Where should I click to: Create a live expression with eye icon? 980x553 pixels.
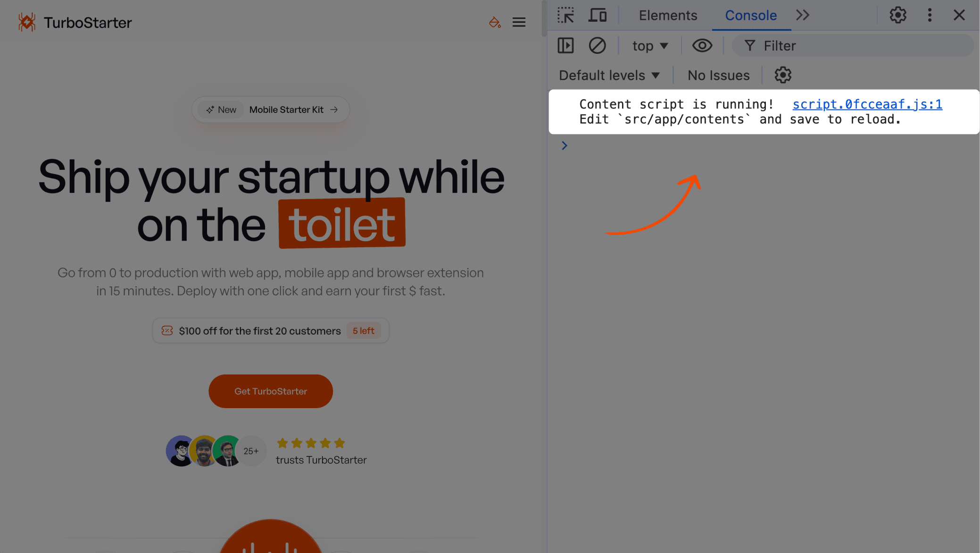702,46
